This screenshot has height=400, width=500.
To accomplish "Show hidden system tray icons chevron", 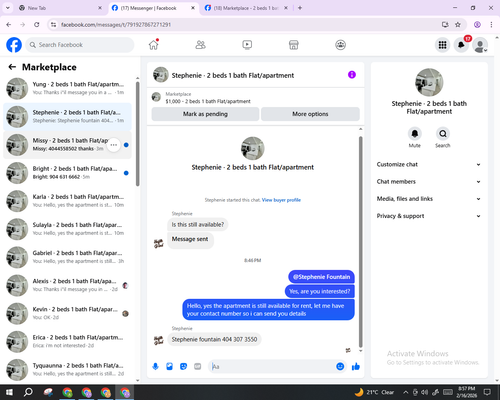I will pos(405,392).
